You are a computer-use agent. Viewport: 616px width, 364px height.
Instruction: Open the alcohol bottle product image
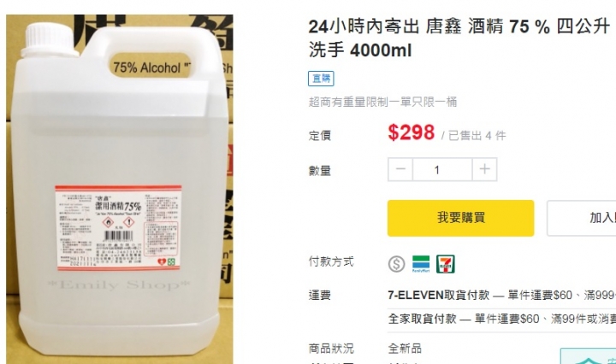coord(120,189)
